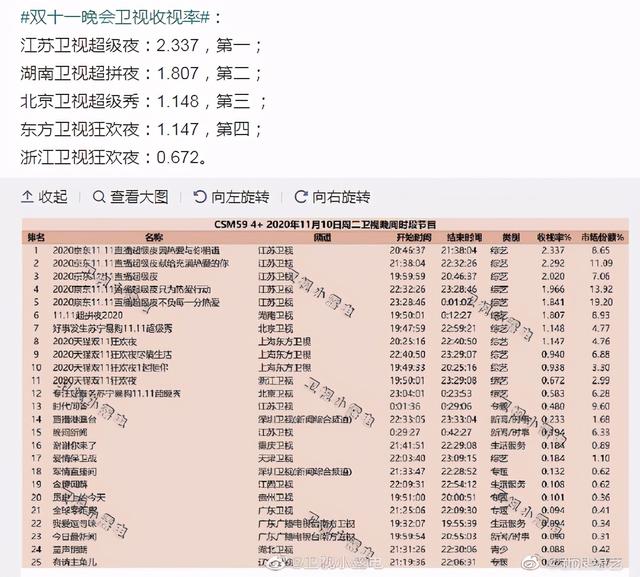This screenshot has width=640, height=577.
Task: Click the Weibo watermark logo at bottom right
Action: click(x=529, y=563)
